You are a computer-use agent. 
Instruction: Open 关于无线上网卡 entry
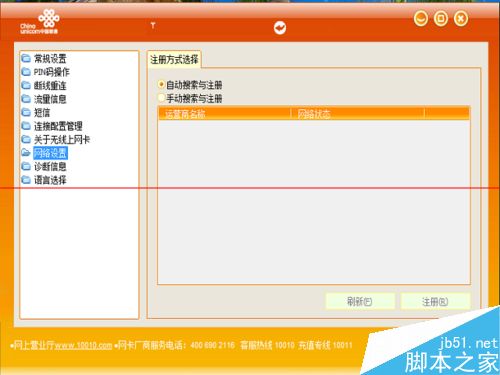coord(62,139)
